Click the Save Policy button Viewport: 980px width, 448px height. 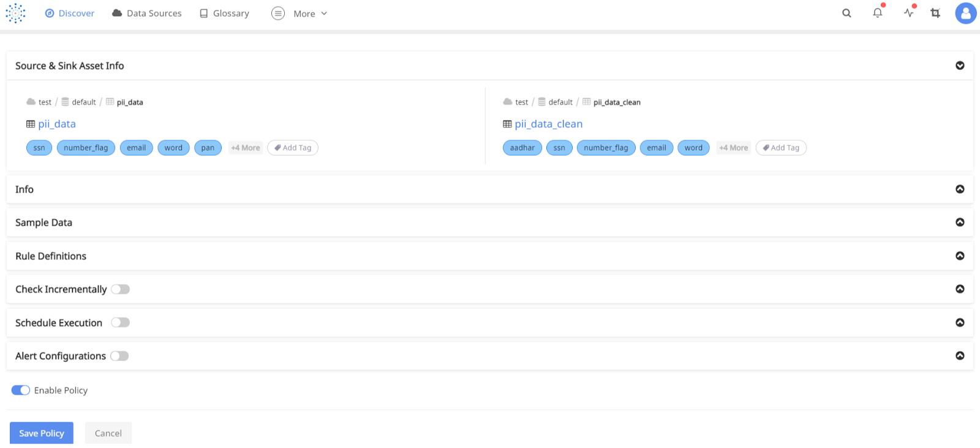[x=42, y=433]
